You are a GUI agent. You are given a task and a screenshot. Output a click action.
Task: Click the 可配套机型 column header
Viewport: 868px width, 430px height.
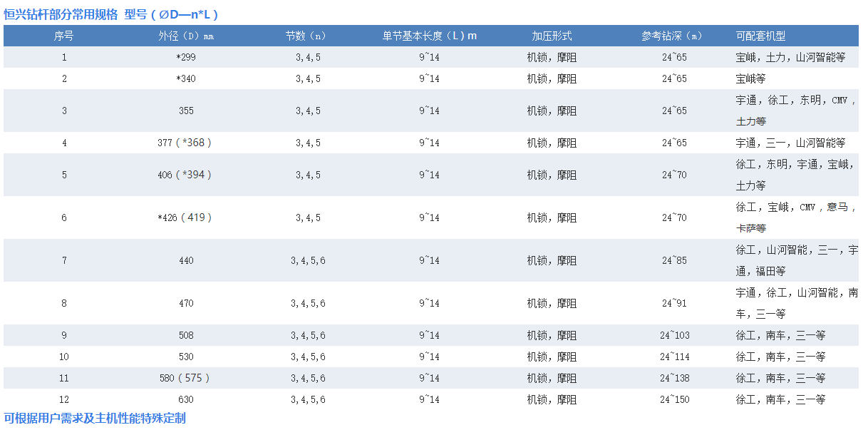click(760, 36)
